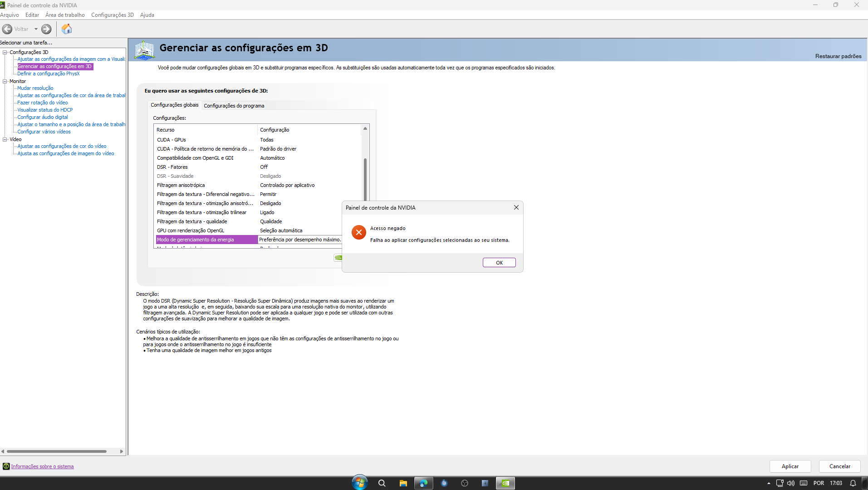Viewport: 868px width, 490px height.
Task: Collapse the Monitor tree node
Action: pos(5,81)
